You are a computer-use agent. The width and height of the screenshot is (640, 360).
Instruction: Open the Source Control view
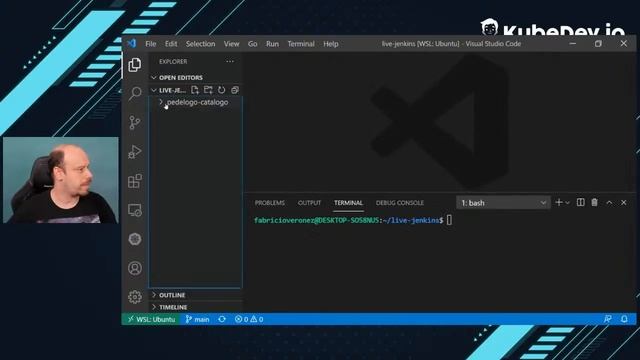point(135,122)
